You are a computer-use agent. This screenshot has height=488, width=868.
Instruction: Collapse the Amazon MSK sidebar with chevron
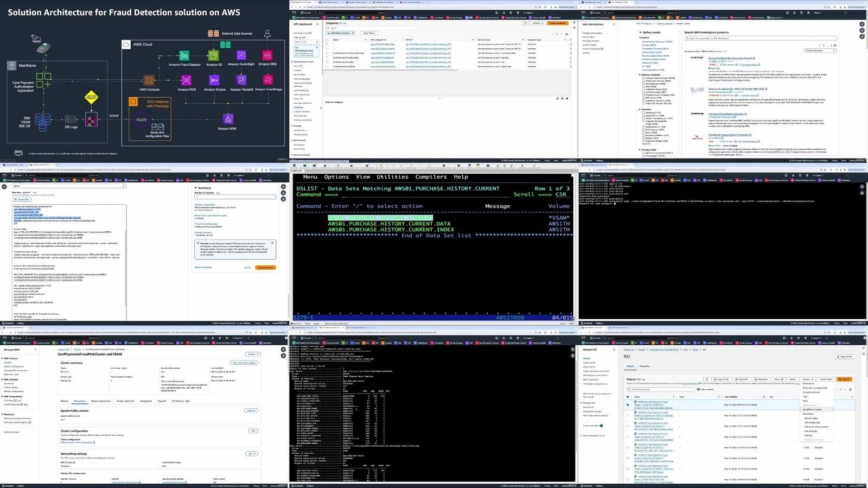point(35,350)
